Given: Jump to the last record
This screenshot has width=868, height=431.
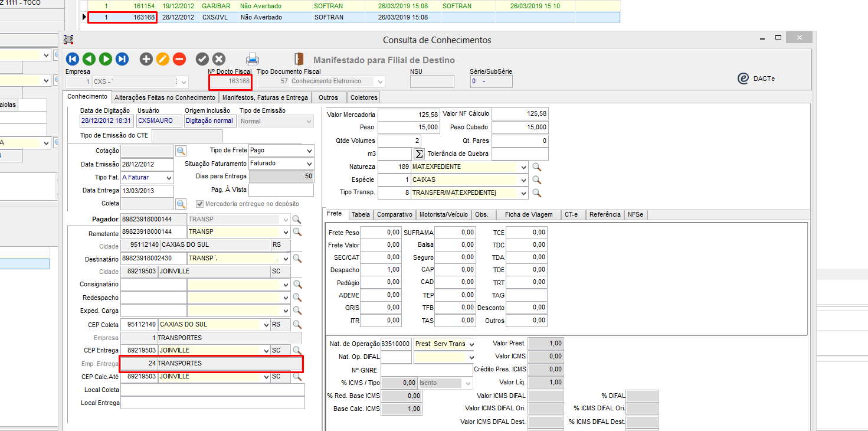Looking at the screenshot, I should 122,59.
